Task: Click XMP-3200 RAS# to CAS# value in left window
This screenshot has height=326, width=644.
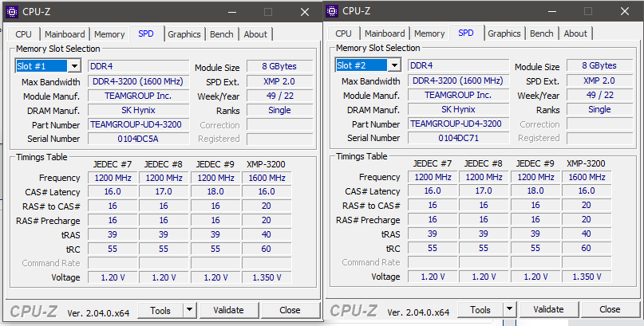Action: coord(267,206)
